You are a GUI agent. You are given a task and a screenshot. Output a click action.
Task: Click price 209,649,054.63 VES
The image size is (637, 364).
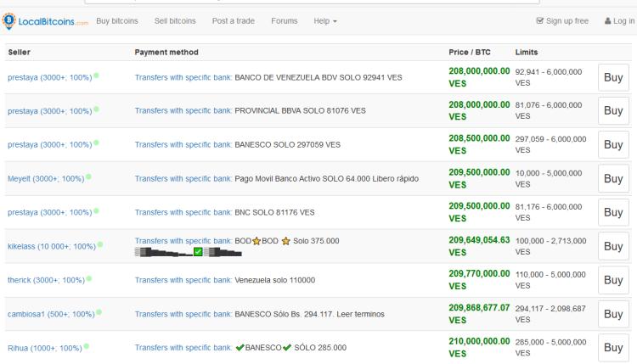point(479,246)
